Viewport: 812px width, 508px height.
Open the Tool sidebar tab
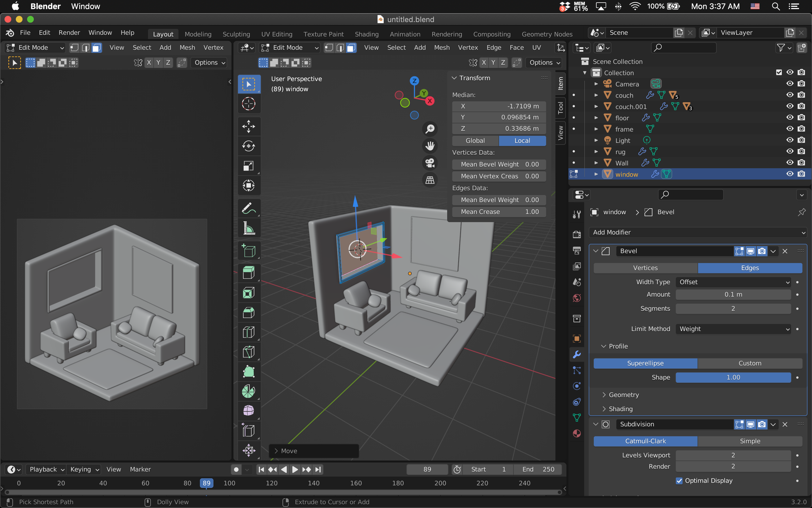point(560,108)
